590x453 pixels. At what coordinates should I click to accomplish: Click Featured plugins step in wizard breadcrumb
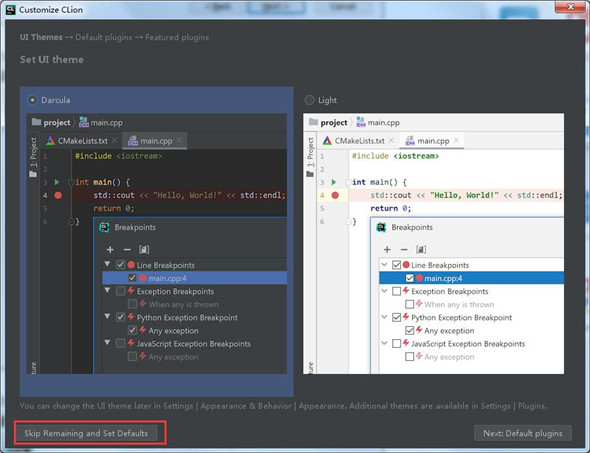177,37
